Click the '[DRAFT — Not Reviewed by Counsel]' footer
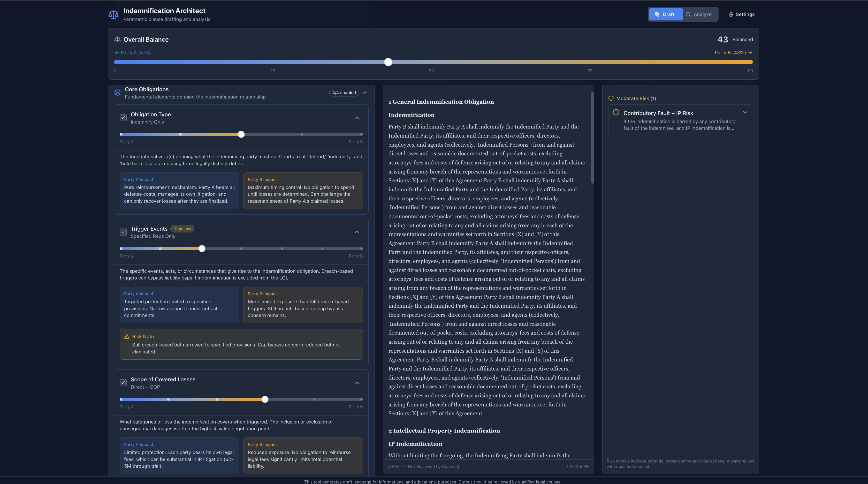 click(423, 466)
